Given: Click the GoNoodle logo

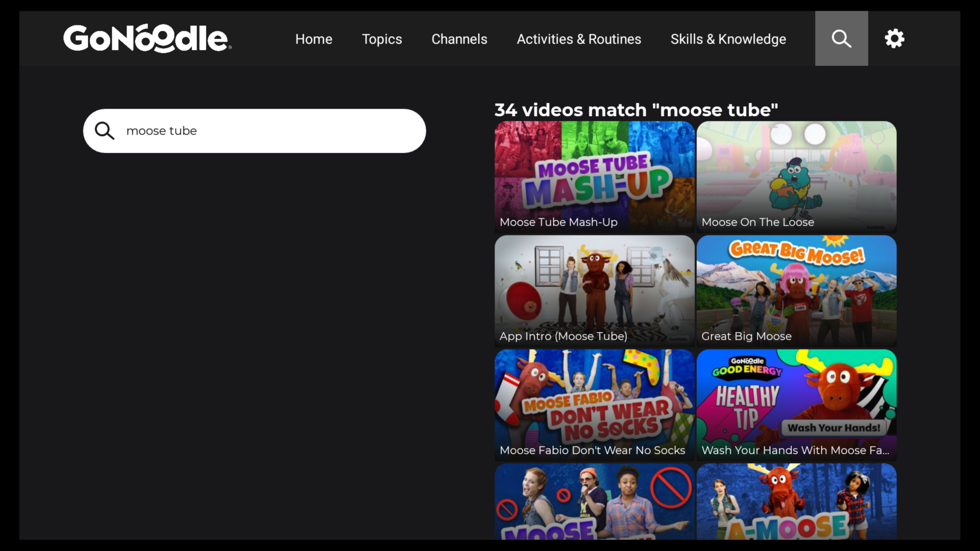Looking at the screenshot, I should [x=146, y=38].
